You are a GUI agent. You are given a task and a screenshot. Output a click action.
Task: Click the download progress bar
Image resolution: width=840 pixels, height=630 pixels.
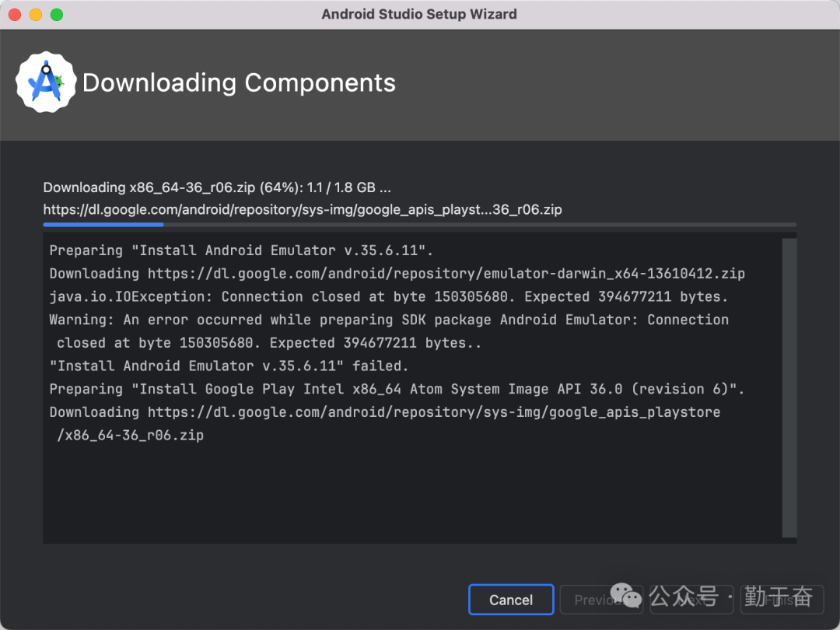tap(419, 225)
